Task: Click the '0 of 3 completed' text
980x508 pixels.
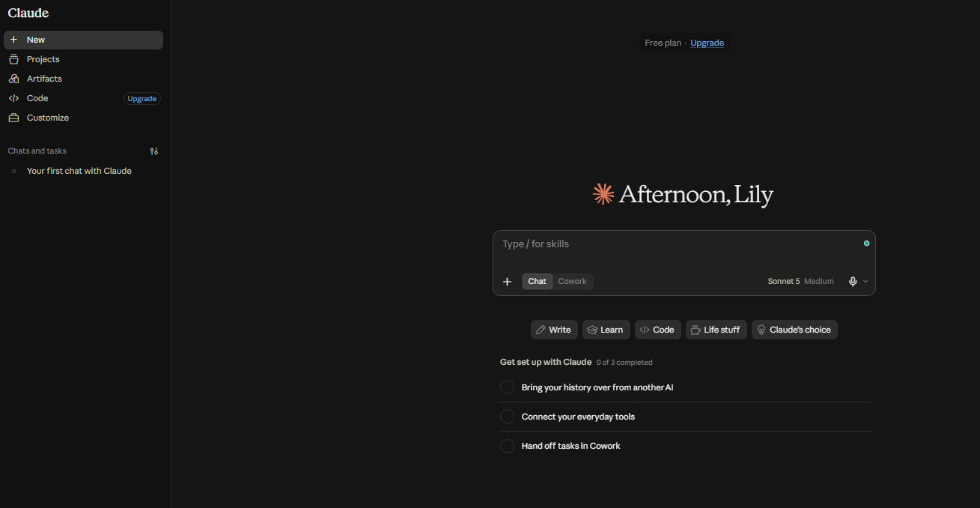Action: coord(624,363)
